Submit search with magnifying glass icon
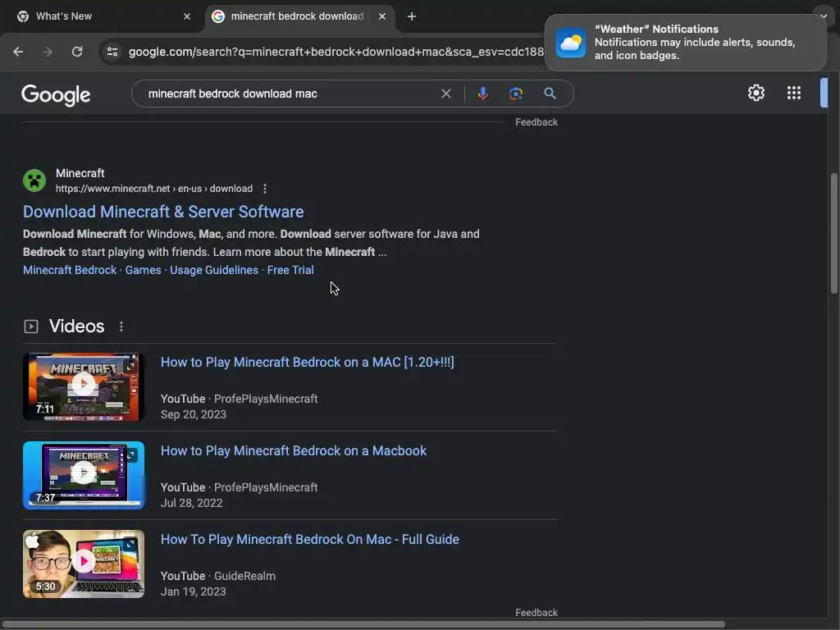 tap(550, 94)
